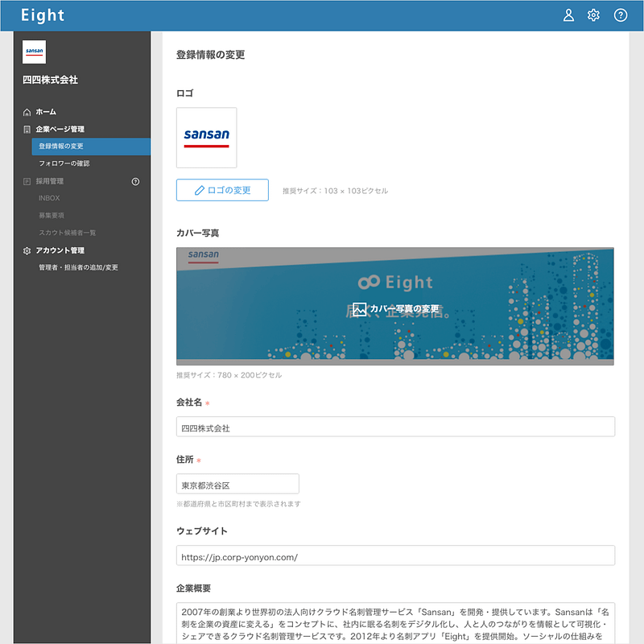This screenshot has height=644, width=644.
Task: Focus the 会社名 input field
Action: coord(395,427)
